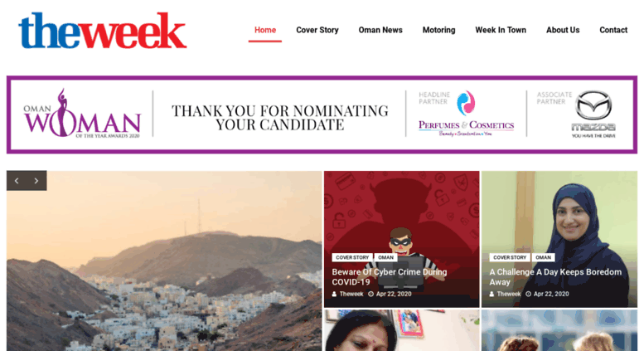Click the theweek site logo
Viewport: 644px width, 351px height.
click(x=103, y=31)
